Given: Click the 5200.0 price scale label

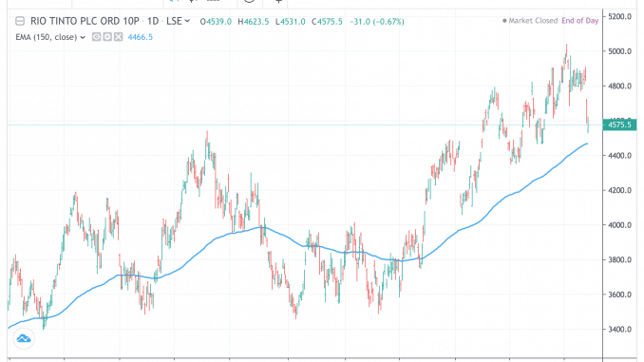Looking at the screenshot, I should (x=619, y=16).
